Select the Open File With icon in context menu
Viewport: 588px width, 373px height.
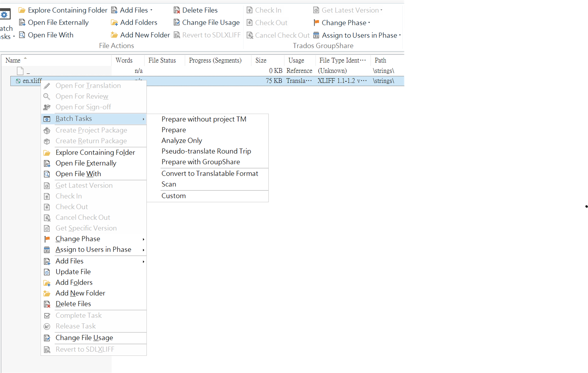pos(47,174)
